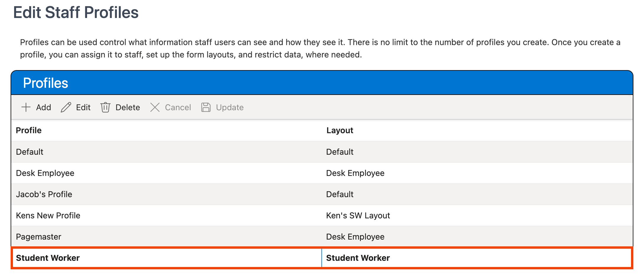Click the Delete label in the toolbar
644x277 pixels.
(x=128, y=107)
